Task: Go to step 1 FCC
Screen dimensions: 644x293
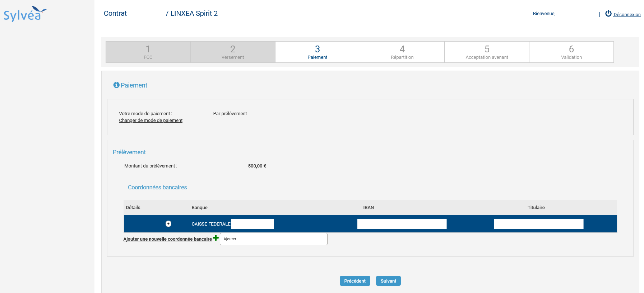Action: click(148, 52)
